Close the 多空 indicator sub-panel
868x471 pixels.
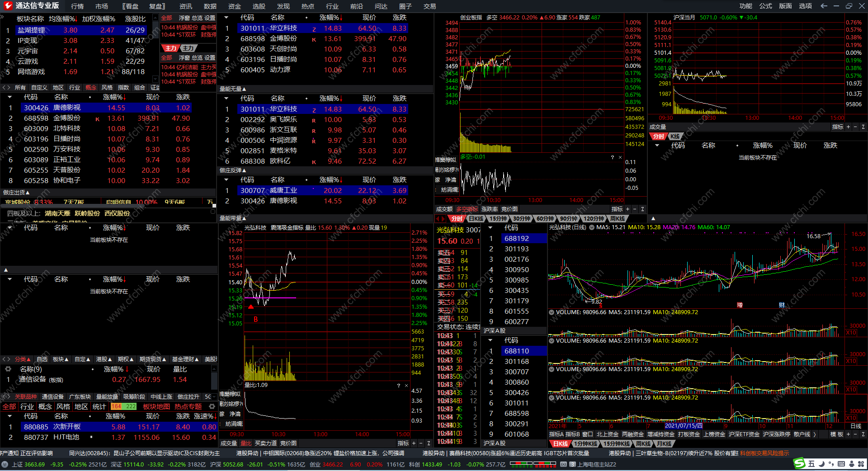[x=620, y=157]
